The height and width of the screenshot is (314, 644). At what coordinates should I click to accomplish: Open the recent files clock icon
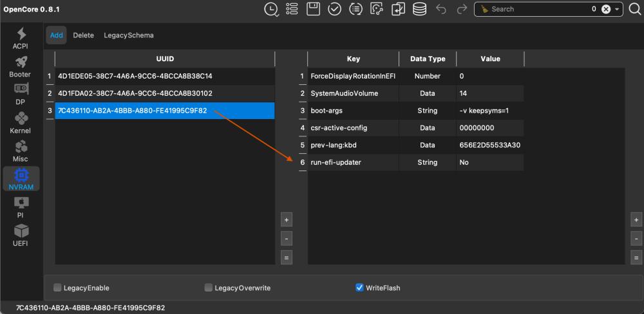click(271, 9)
